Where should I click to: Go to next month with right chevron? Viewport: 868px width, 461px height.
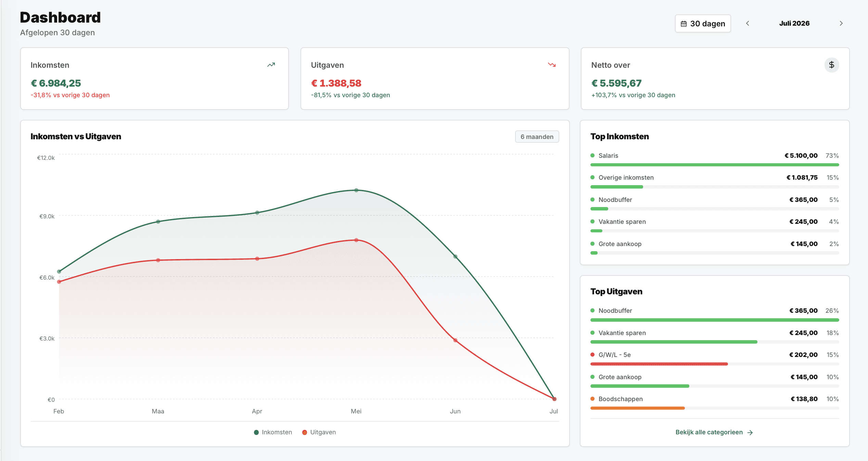[x=841, y=23]
